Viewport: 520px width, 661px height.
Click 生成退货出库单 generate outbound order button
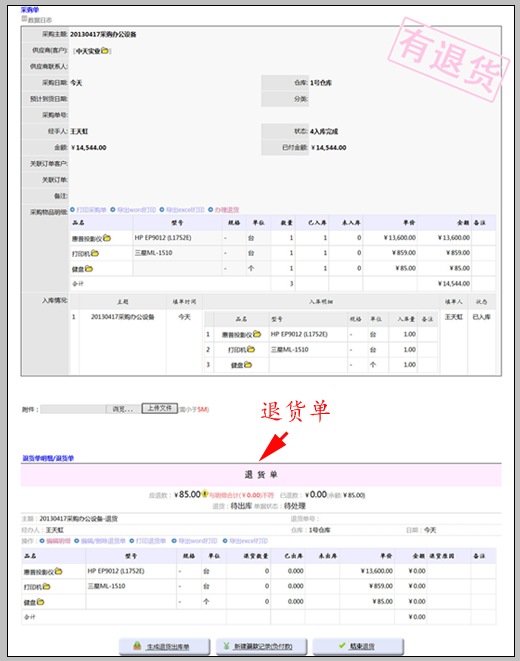pos(164,646)
